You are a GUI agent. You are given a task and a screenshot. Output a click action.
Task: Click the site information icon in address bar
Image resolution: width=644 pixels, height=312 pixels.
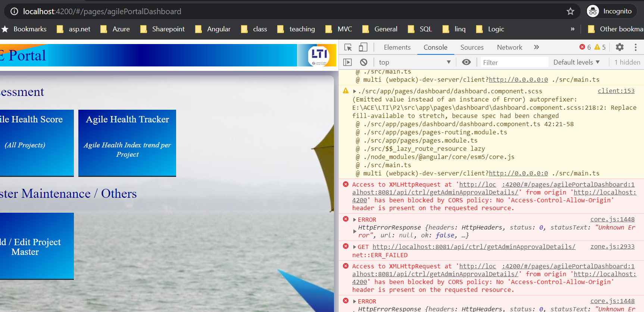point(14,11)
